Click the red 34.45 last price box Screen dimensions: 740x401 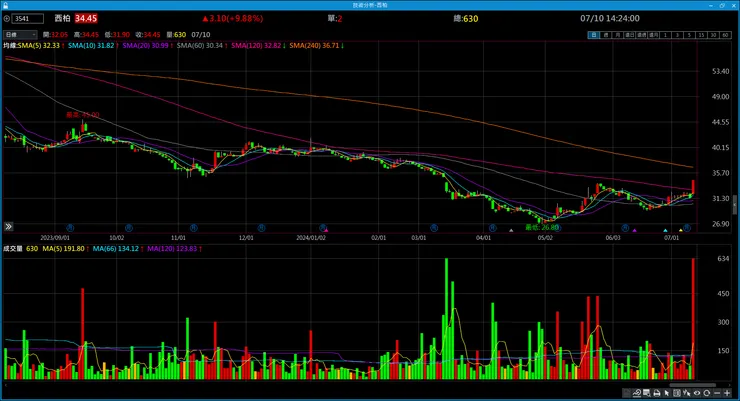86,18
